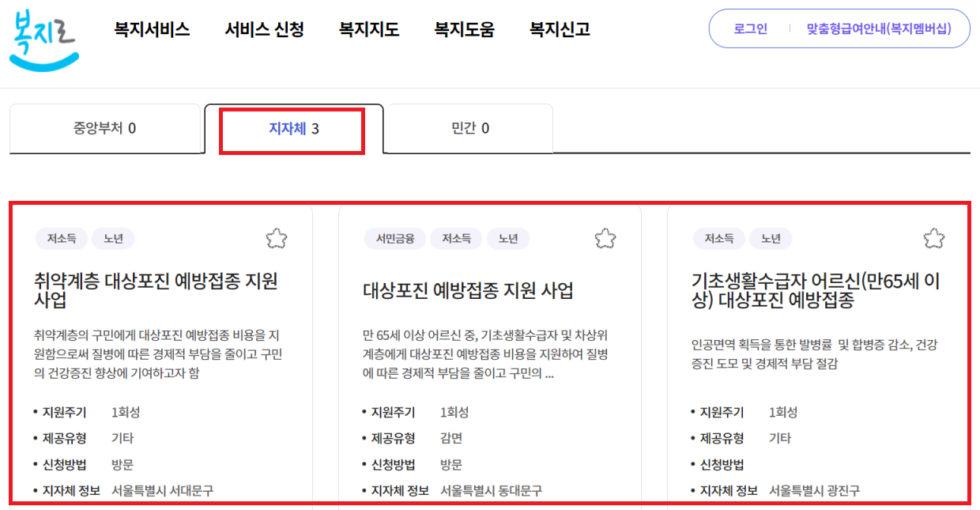
Task: Bookmark the 기초생활수급자 어르신 card star
Action: point(934,237)
